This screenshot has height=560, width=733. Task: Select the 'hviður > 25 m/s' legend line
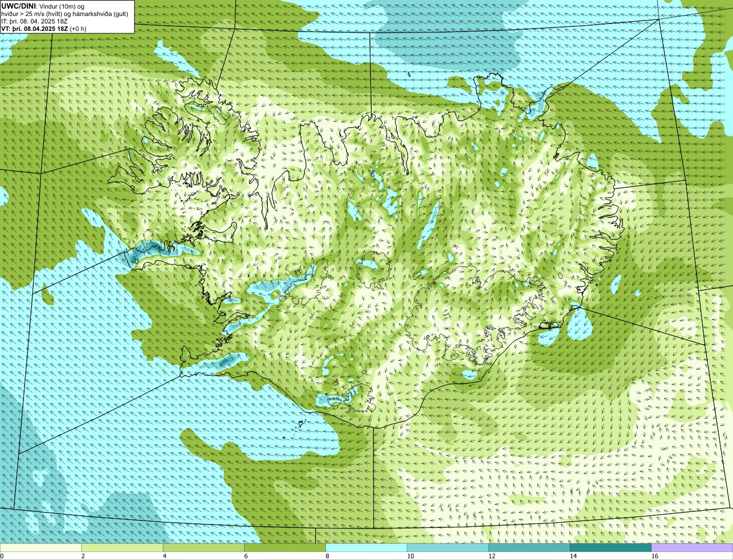click(65, 14)
